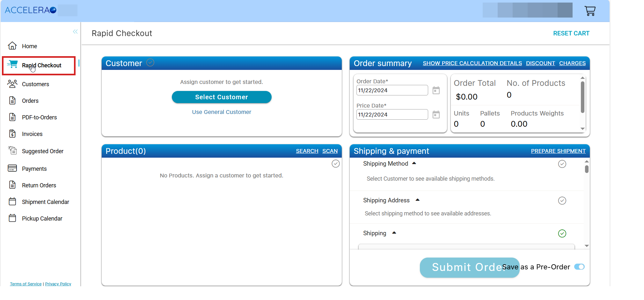Image resolution: width=644 pixels, height=300 pixels.
Task: Open the Order Date calendar picker
Action: (436, 90)
